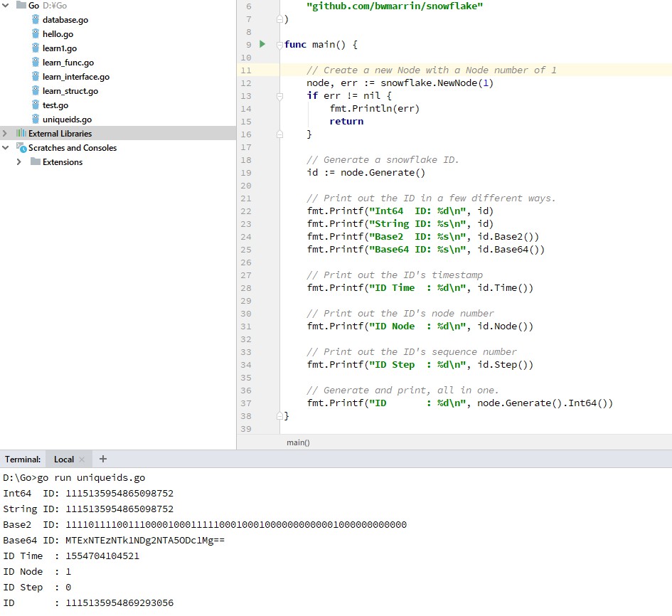The image size is (672, 616).
Task: Click the Go project folder icon
Action: 21,5
